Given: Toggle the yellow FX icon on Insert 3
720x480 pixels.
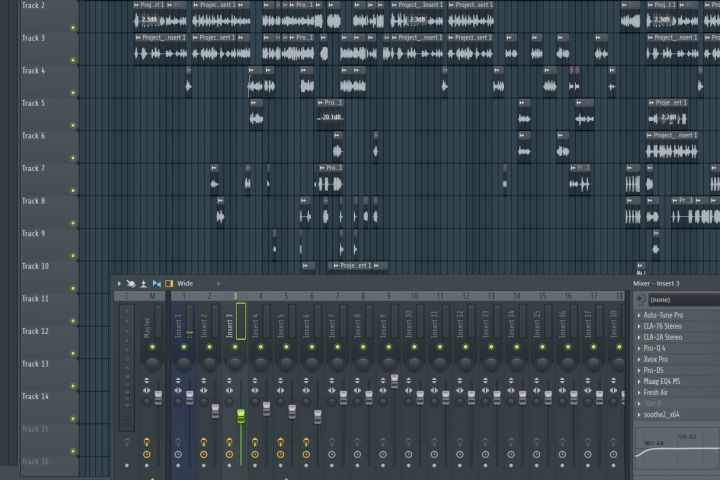Looking at the screenshot, I should click(229, 442).
